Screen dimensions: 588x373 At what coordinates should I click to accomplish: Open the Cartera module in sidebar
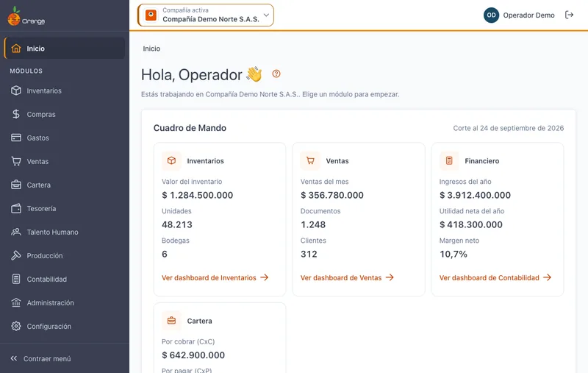coord(65,185)
